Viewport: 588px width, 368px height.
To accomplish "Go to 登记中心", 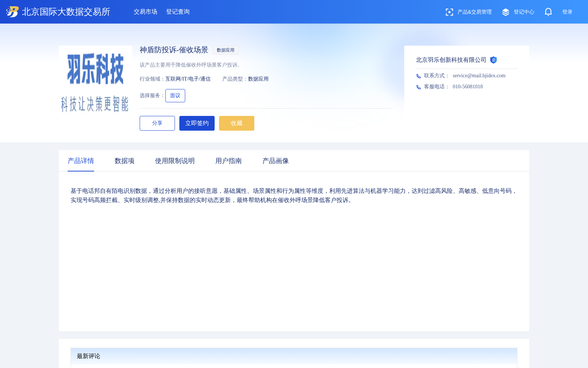I will (524, 12).
